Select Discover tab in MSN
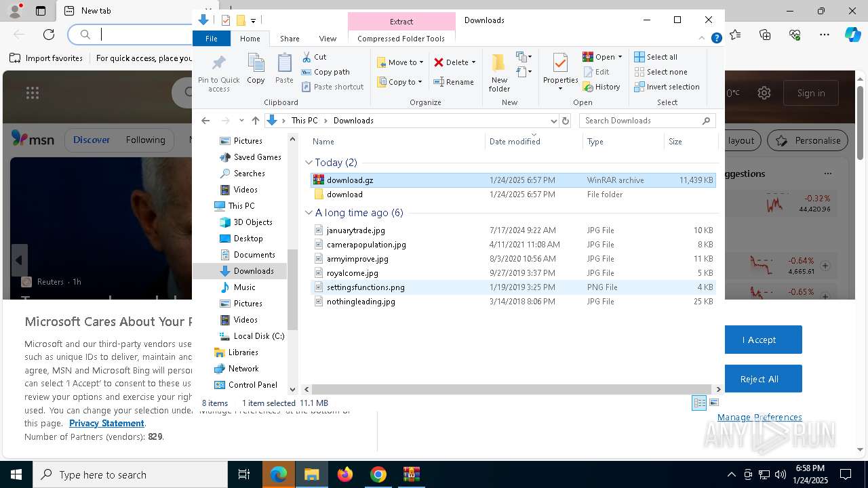Image resolution: width=868 pixels, height=488 pixels. pos(92,140)
